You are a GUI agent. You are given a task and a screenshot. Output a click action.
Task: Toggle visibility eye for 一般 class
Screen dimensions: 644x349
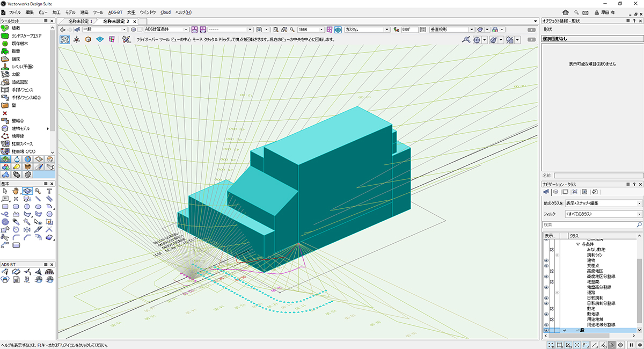546,330
